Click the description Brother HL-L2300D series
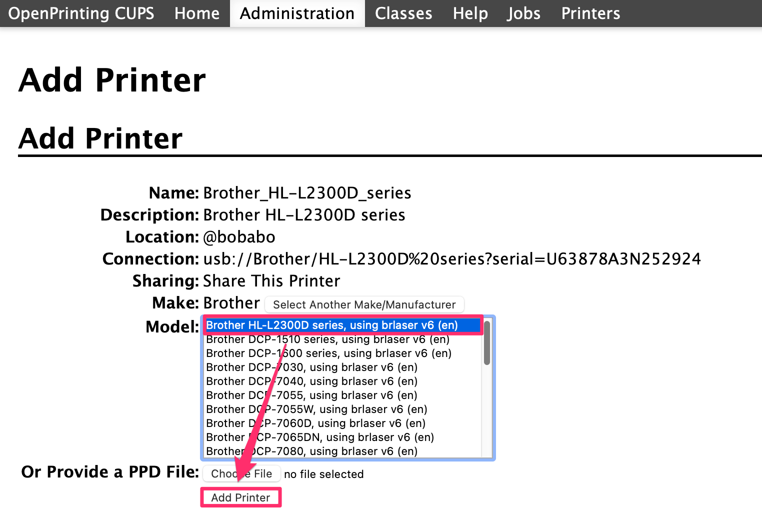 pyautogui.click(x=304, y=215)
